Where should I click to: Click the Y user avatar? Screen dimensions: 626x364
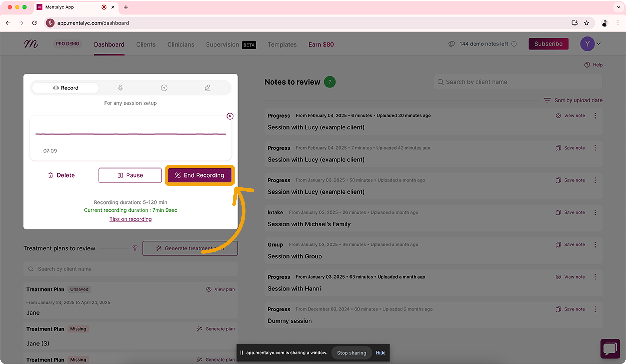point(587,44)
